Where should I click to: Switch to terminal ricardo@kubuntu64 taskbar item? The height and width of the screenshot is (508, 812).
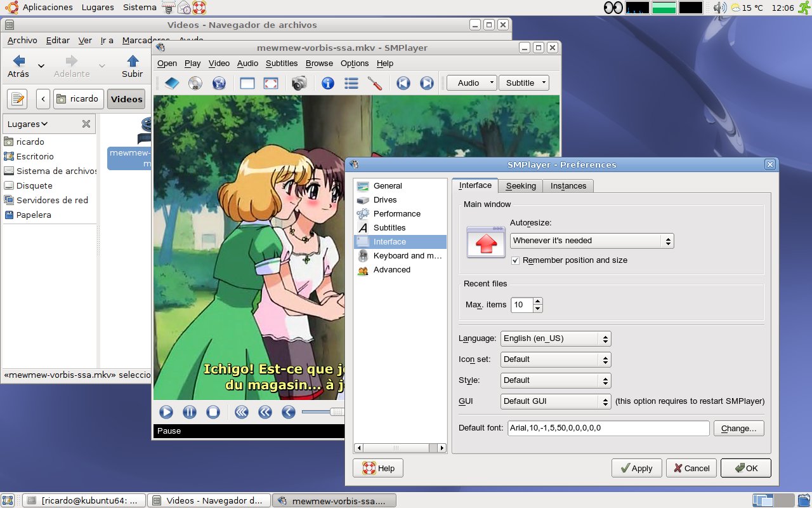(x=83, y=500)
